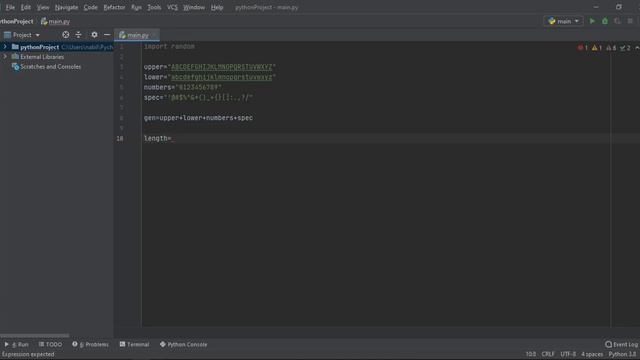This screenshot has height=360, width=640.
Task: Click the Project panel horizontal scrollbar
Action: [35, 336]
